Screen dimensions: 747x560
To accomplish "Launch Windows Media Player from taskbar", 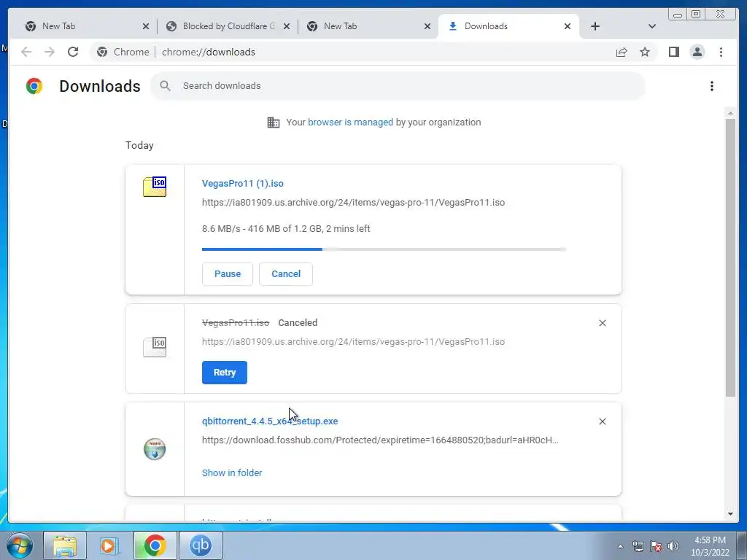I will 109,545.
